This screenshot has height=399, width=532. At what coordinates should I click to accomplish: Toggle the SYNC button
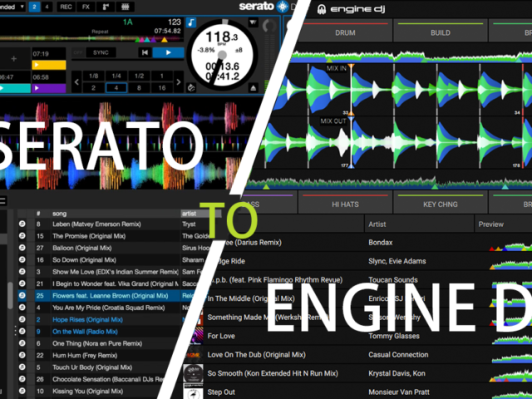click(101, 52)
